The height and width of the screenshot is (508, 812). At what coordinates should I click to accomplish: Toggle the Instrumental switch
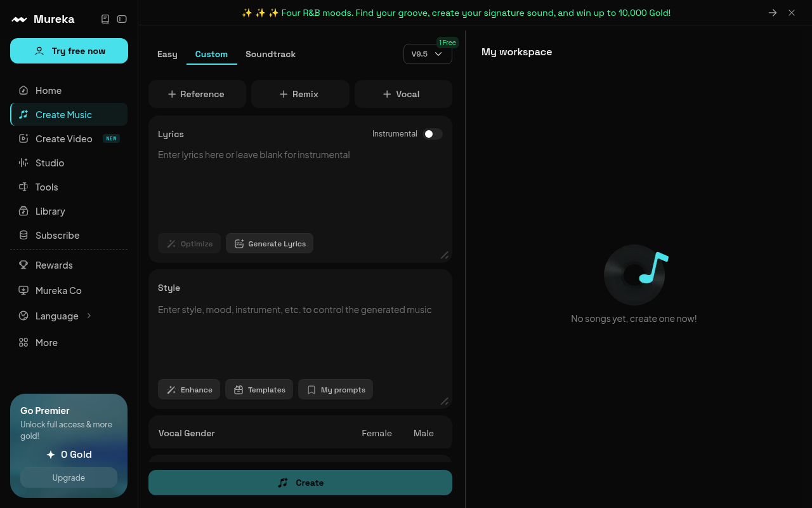point(433,134)
